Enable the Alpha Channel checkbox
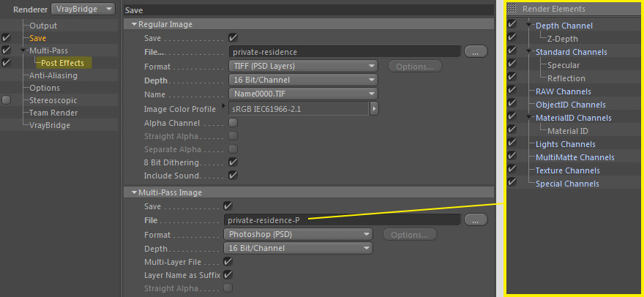Viewport: 644px width, 297px height. click(233, 122)
